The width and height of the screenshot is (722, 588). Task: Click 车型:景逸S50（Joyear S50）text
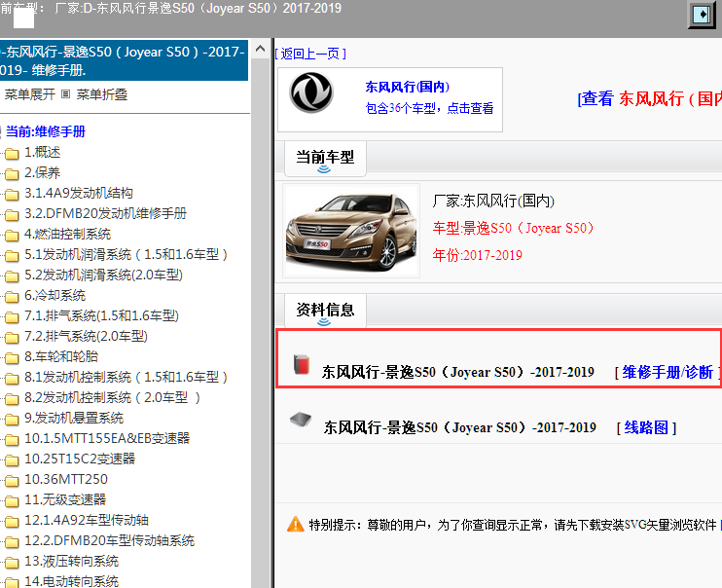click(x=513, y=228)
